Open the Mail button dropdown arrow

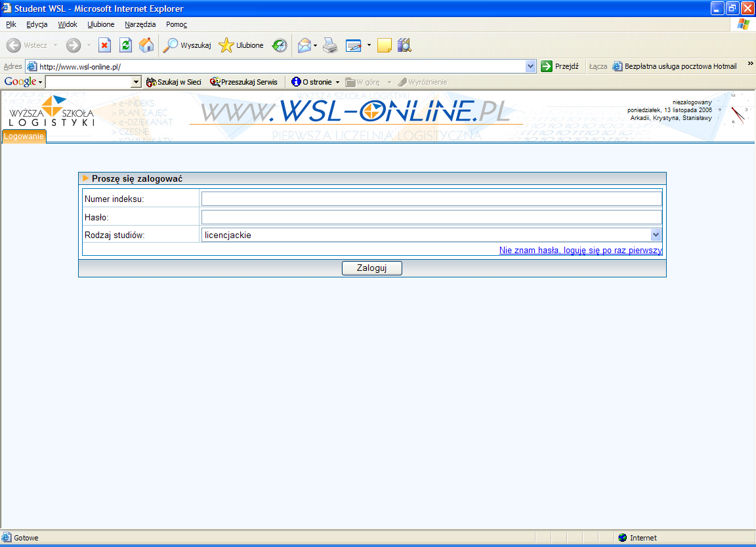click(x=315, y=45)
